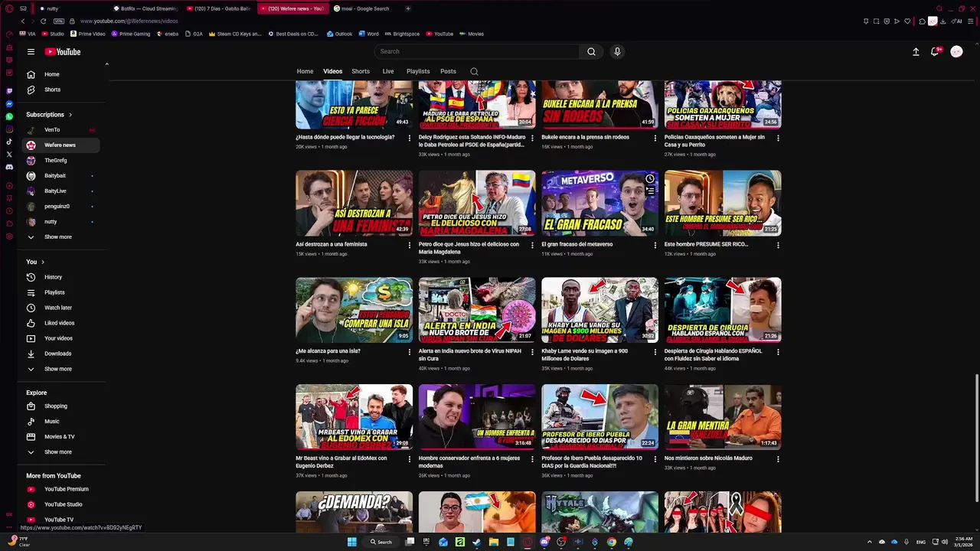Open 'Petro dice que Jesus hizo el delicioso' title
The width and height of the screenshot is (980, 551).
(x=469, y=248)
